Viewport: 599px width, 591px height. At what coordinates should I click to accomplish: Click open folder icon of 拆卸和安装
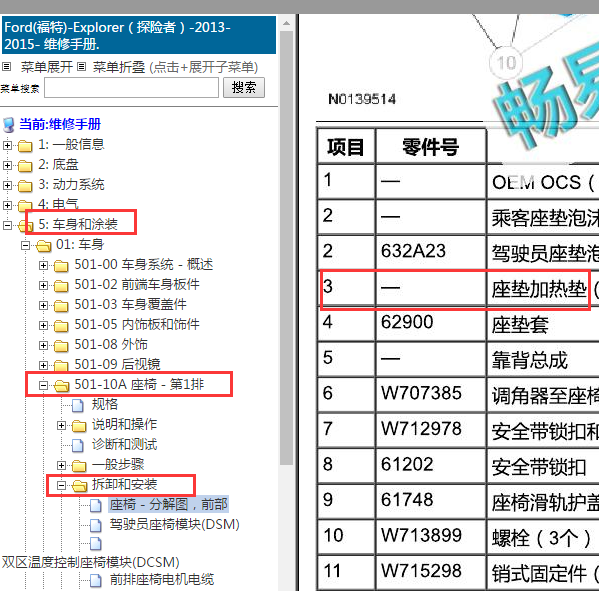pyautogui.click(x=79, y=486)
